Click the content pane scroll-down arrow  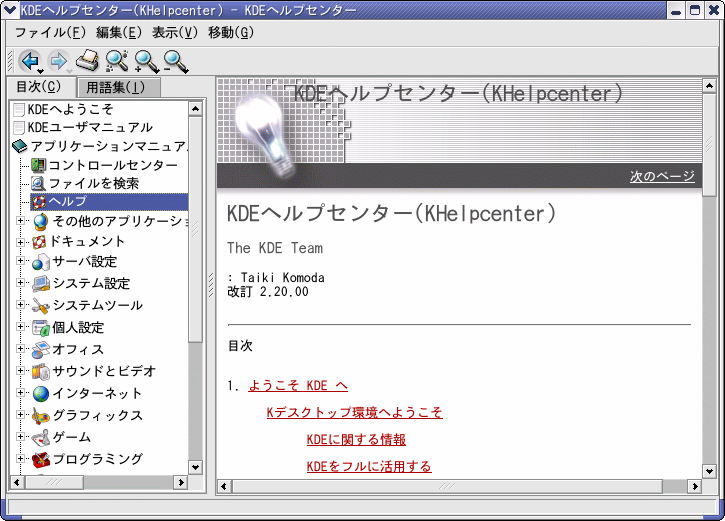coord(710,472)
